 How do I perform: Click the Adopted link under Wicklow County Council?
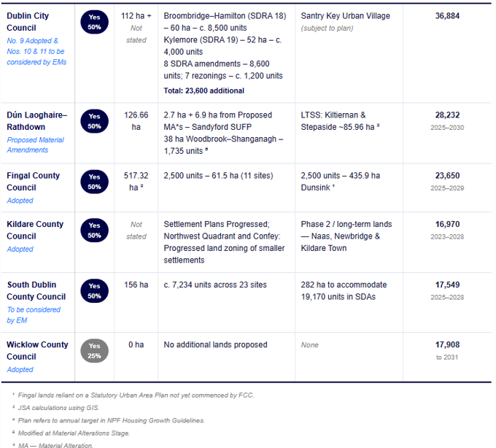[x=20, y=369]
